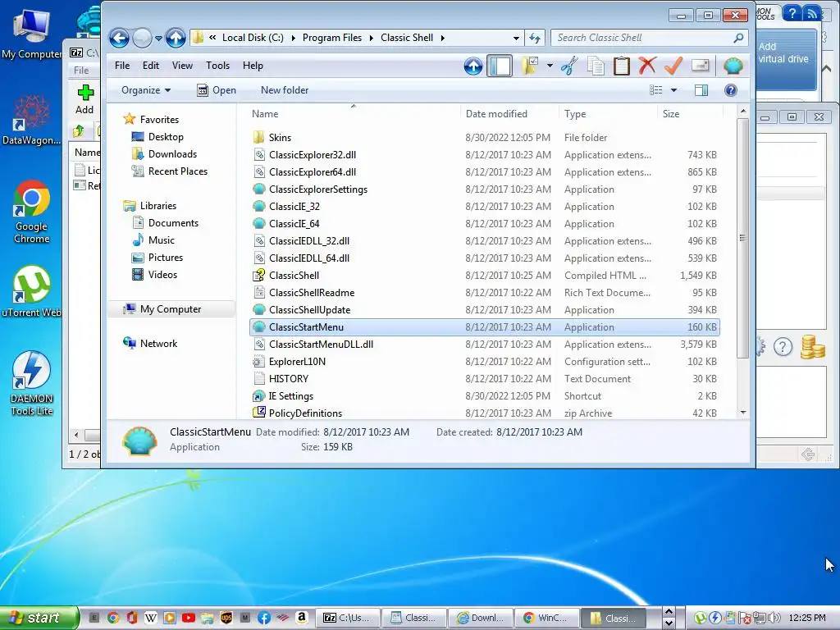Open uTorrent Web desktop icon
The height and width of the screenshot is (630, 840).
31,292
